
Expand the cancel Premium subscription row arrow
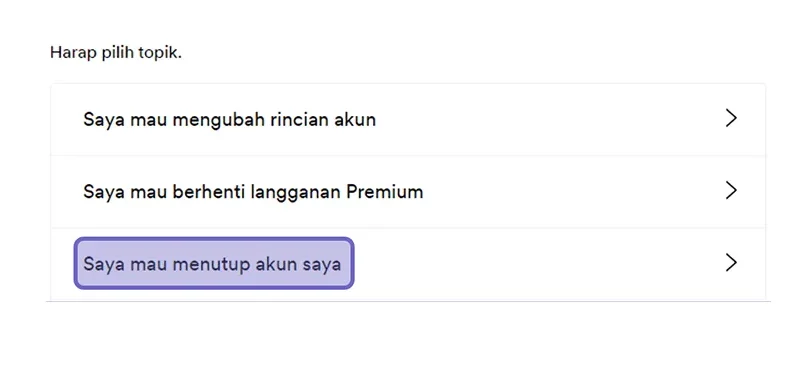pyautogui.click(x=731, y=191)
